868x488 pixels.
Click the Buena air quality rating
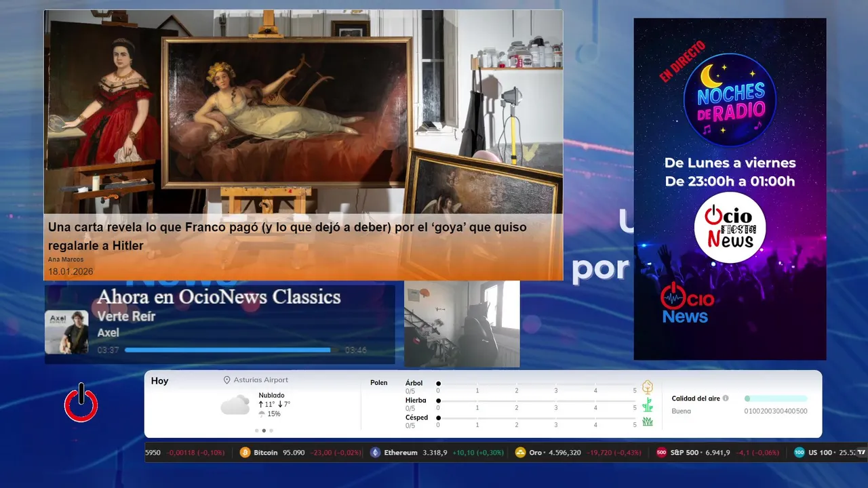coord(682,411)
